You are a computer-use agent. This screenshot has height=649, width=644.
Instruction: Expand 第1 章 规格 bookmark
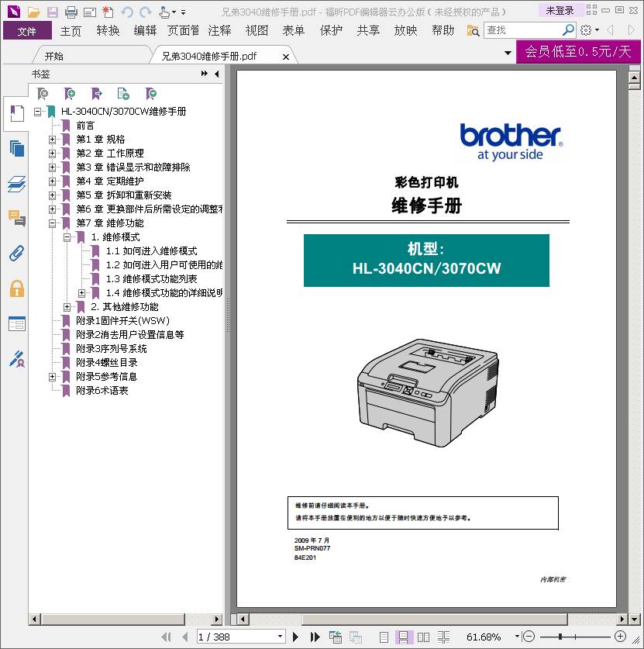tap(52, 140)
